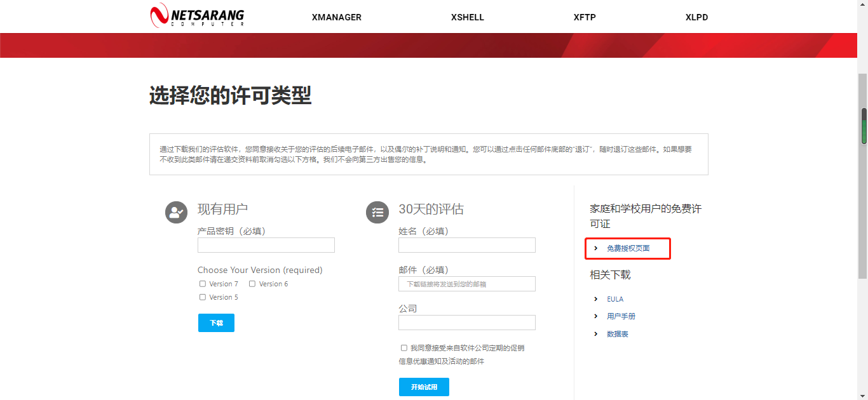Click the 30天的评估 heading text
This screenshot has width=868, height=400.
point(431,209)
